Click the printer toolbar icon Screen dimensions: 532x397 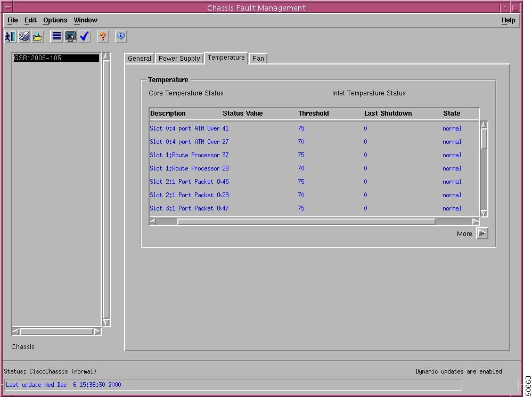24,36
